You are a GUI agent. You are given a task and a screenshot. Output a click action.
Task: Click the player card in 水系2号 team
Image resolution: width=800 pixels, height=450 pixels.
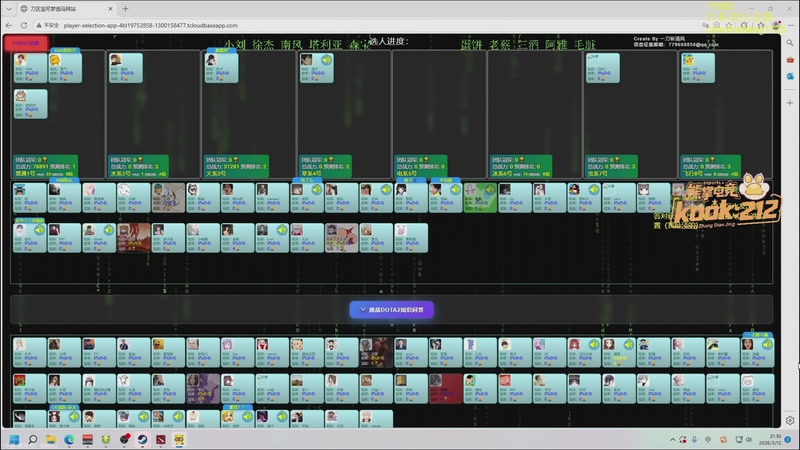click(126, 68)
